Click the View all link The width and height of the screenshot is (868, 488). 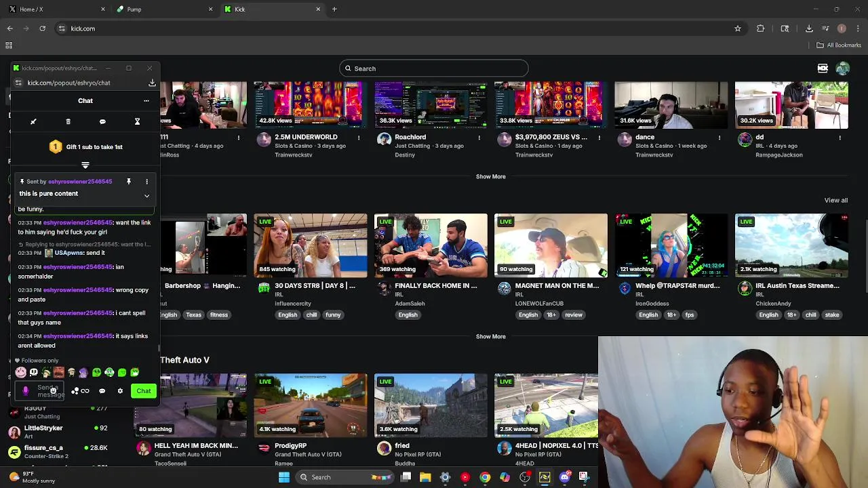pos(835,200)
